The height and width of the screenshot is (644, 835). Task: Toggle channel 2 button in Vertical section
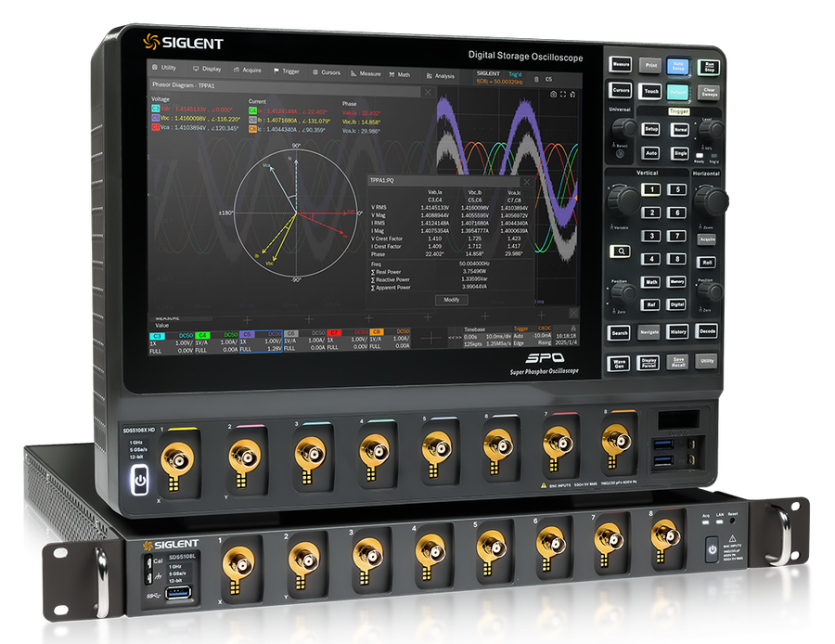pyautogui.click(x=652, y=213)
